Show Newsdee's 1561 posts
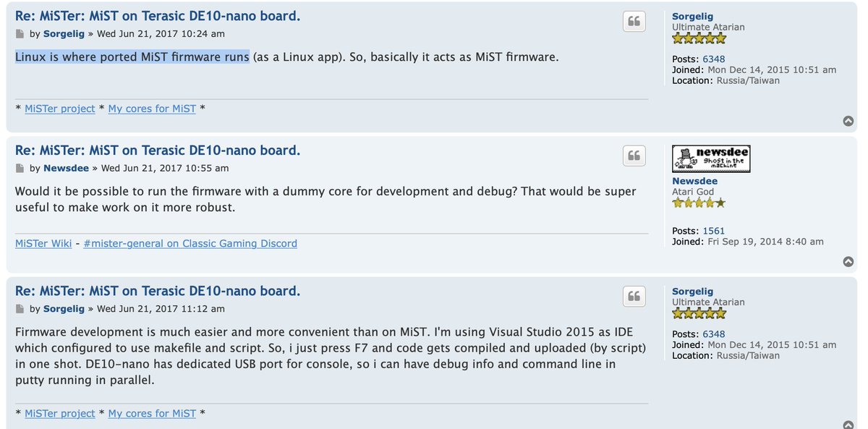This screenshot has height=429, width=868. pos(713,231)
